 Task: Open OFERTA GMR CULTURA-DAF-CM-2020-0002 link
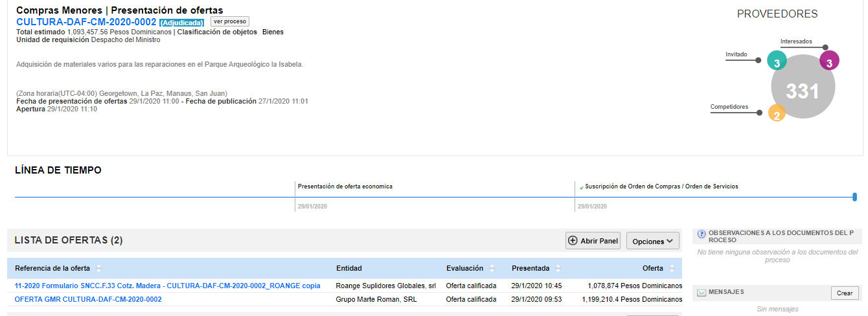[88, 299]
